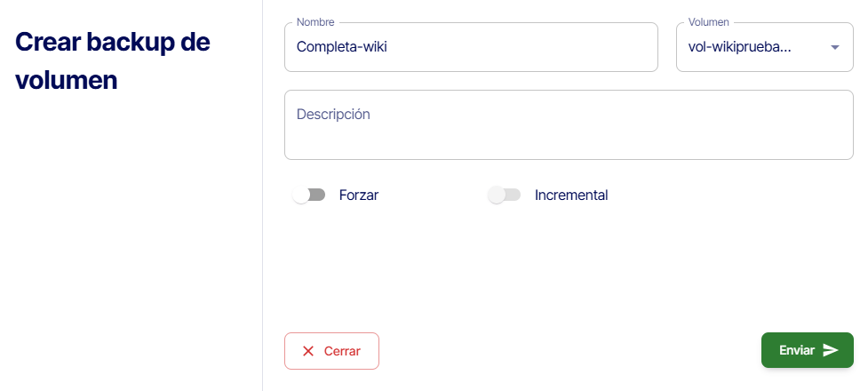Screen dimensions: 868x391
Task: Click the Enviar button label
Action: [x=796, y=350]
